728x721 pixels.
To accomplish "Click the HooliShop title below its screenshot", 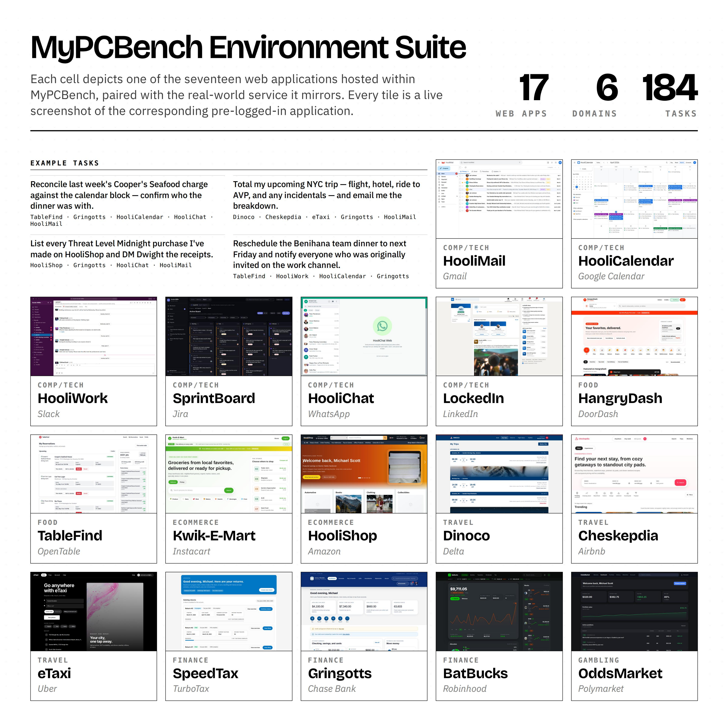I will coord(342,535).
